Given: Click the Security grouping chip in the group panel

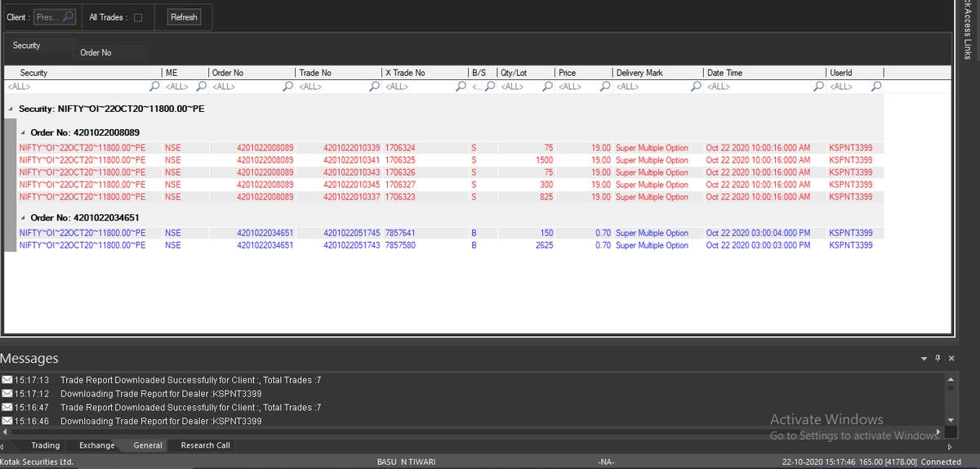Looking at the screenshot, I should pos(42,46).
